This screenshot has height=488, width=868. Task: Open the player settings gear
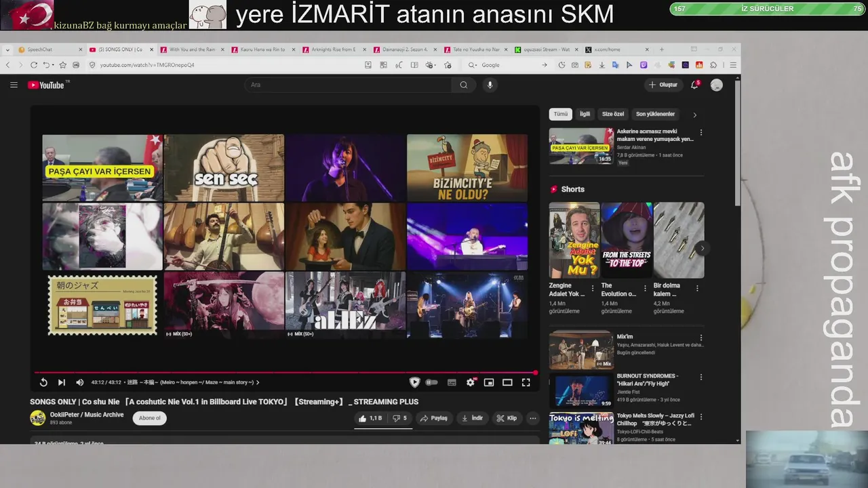(x=471, y=382)
